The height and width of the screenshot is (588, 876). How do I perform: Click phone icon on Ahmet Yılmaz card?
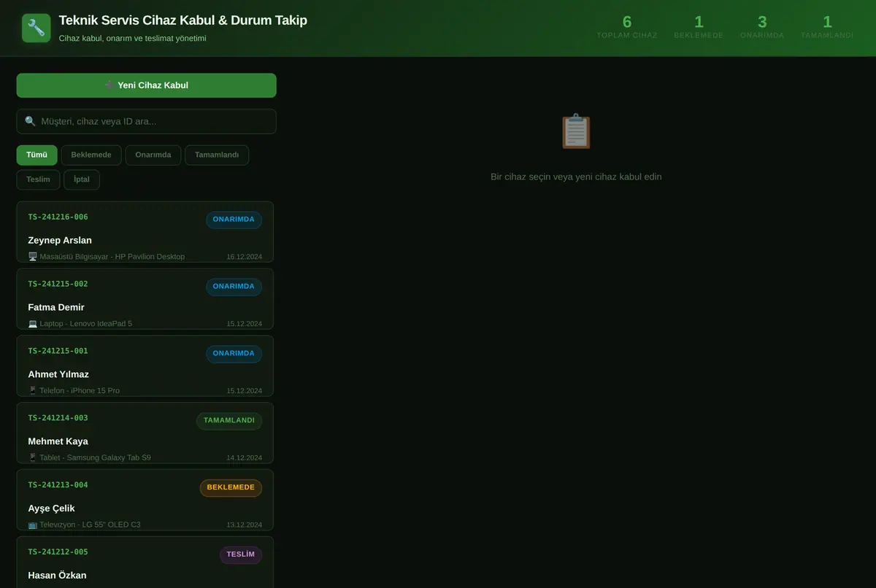tap(33, 391)
